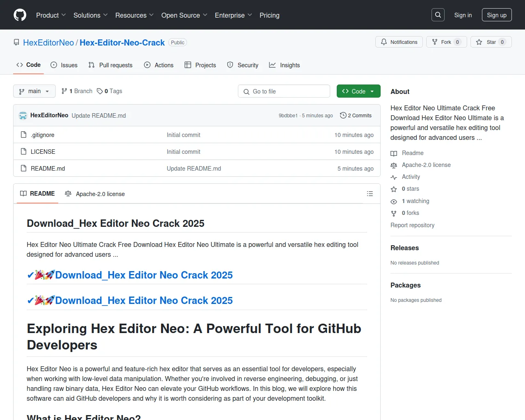Click the pulse icon beside Activity
The image size is (525, 420).
394,177
